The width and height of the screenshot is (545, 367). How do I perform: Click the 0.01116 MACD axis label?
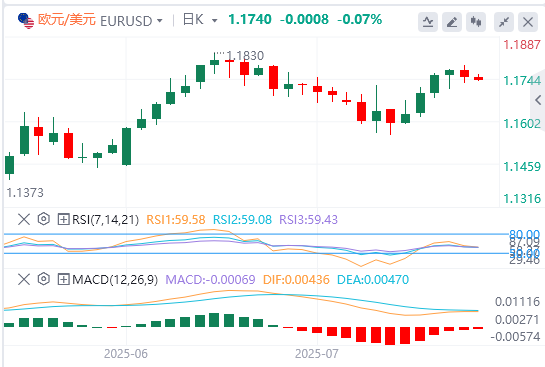coord(518,302)
